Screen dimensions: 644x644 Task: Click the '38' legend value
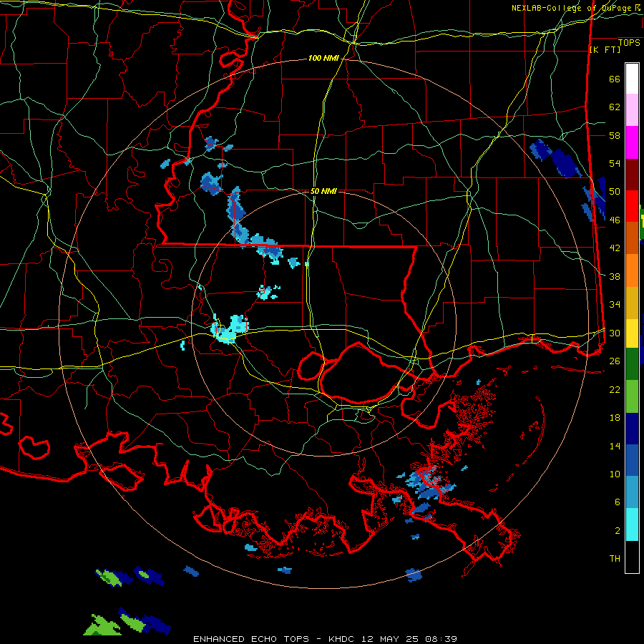(x=615, y=276)
